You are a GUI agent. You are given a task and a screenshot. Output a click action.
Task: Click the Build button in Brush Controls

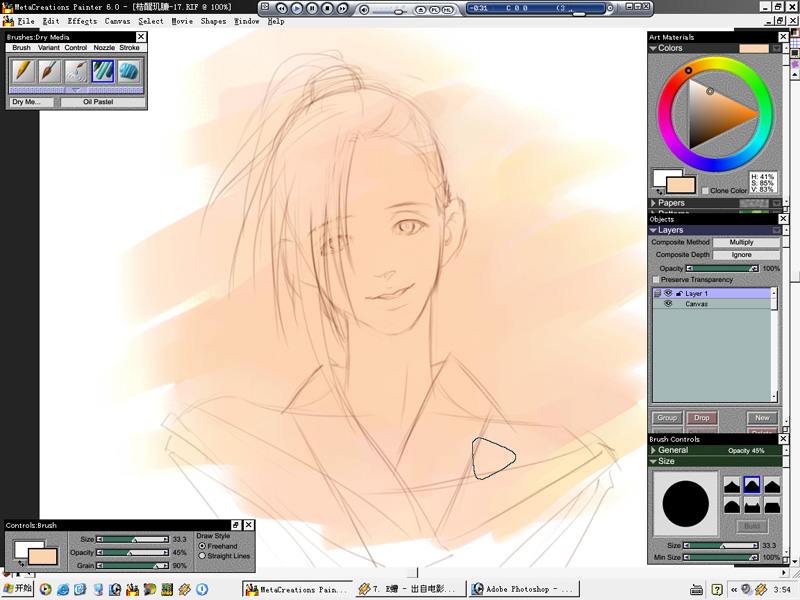click(x=752, y=526)
